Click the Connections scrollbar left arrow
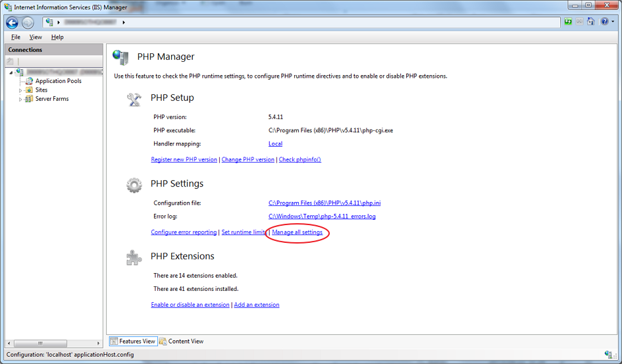The width and height of the screenshot is (622, 364). click(9, 343)
